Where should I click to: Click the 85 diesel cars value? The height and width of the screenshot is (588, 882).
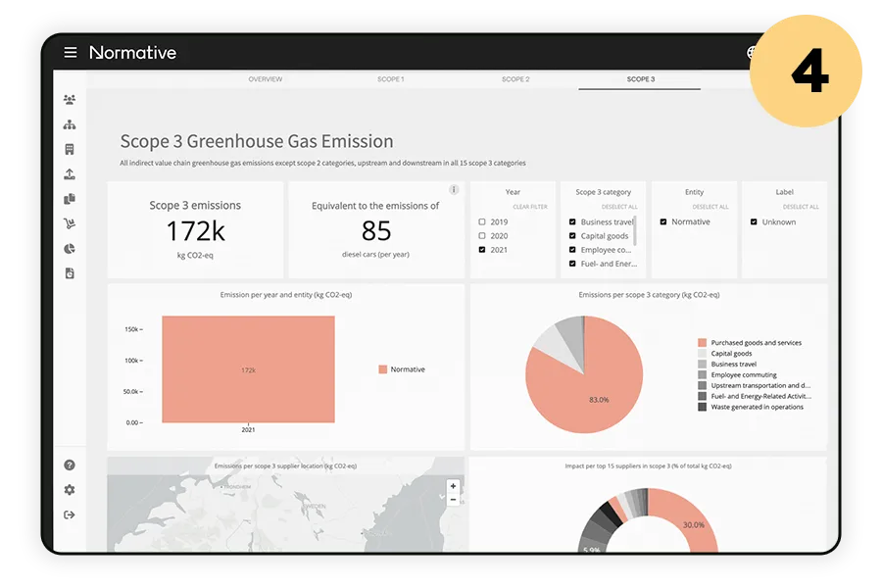click(x=375, y=230)
